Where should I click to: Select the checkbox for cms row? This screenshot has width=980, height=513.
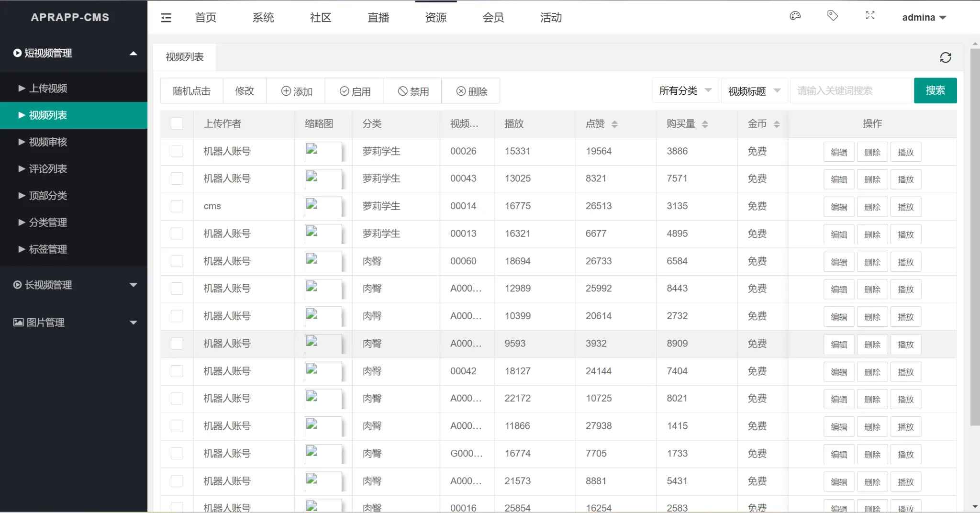pos(177,206)
